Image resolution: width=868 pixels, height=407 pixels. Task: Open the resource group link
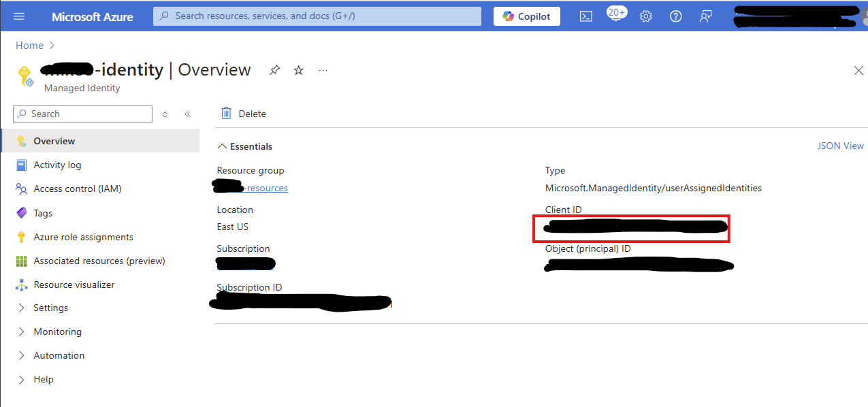coord(251,188)
